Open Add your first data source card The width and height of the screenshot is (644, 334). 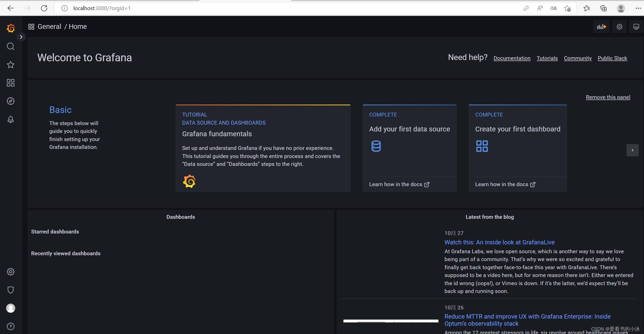[410, 141]
